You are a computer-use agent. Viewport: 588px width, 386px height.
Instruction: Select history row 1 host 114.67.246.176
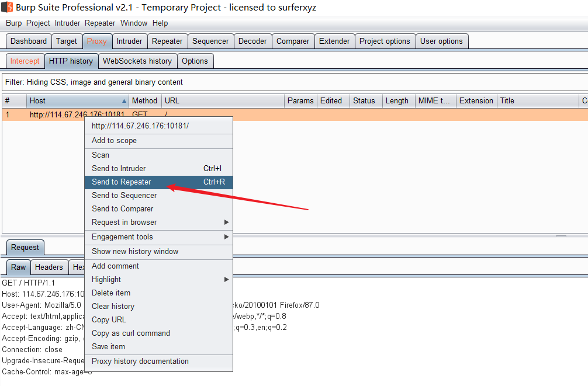click(x=295, y=114)
